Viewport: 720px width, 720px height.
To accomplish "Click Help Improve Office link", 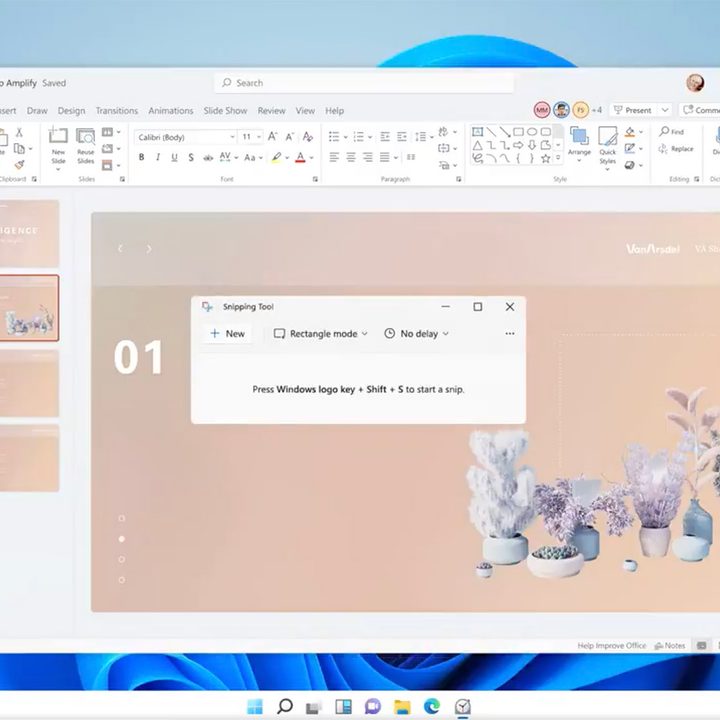I will (x=612, y=646).
